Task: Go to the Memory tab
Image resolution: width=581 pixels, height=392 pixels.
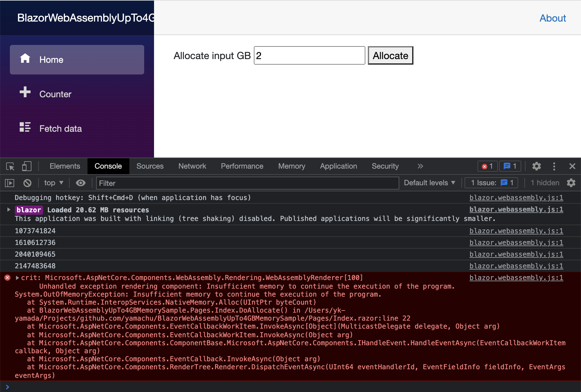Action: pyautogui.click(x=292, y=166)
